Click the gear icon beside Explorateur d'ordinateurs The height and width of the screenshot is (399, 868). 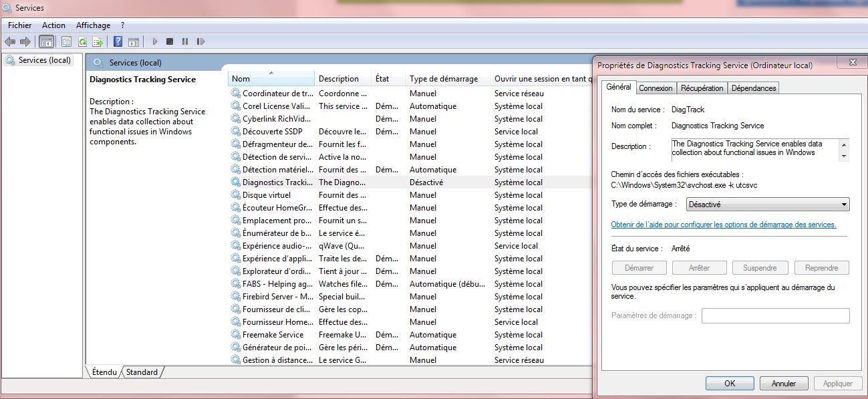tap(235, 271)
